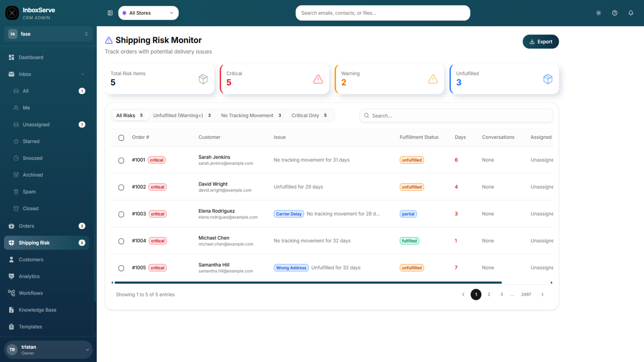Image resolution: width=644 pixels, height=362 pixels.
Task: Click the Me people icon
Action: (16, 108)
